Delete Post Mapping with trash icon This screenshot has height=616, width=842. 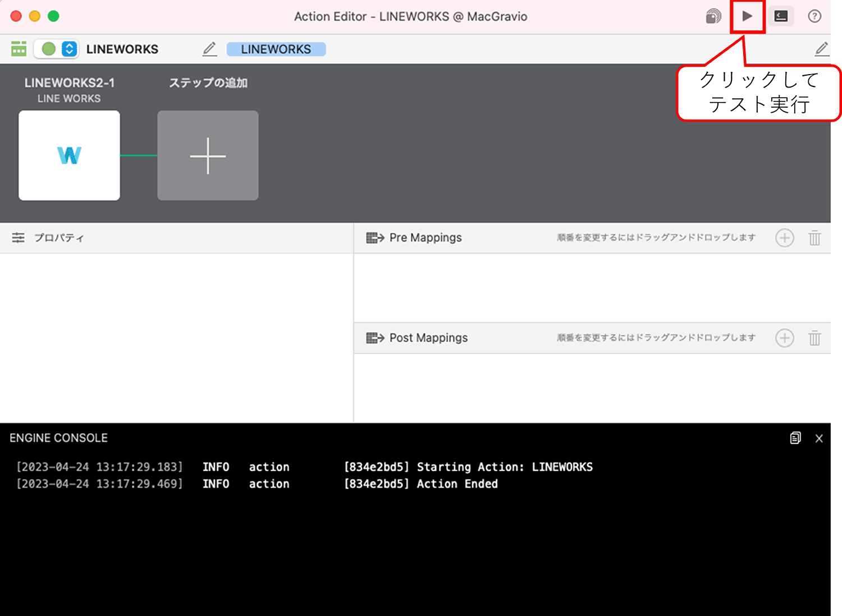pyautogui.click(x=814, y=338)
